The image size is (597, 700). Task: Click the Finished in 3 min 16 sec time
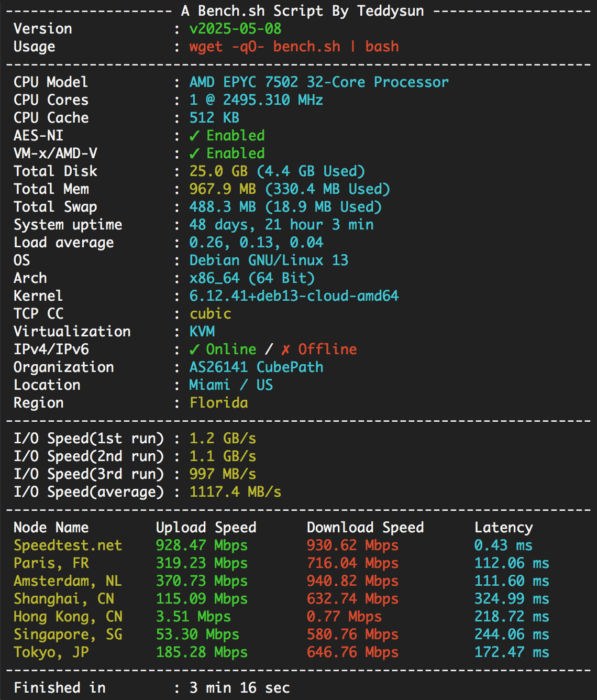[239, 688]
